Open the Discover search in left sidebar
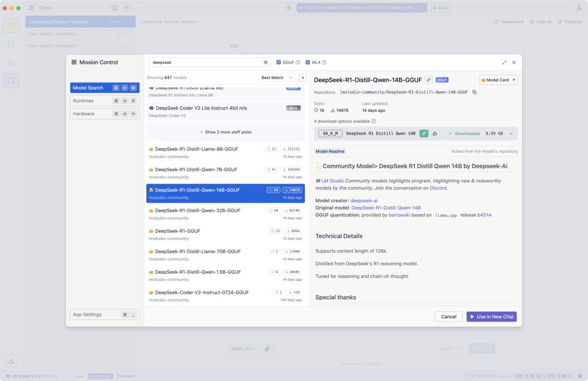Image resolution: width=588 pixels, height=381 pixels. 11,81
